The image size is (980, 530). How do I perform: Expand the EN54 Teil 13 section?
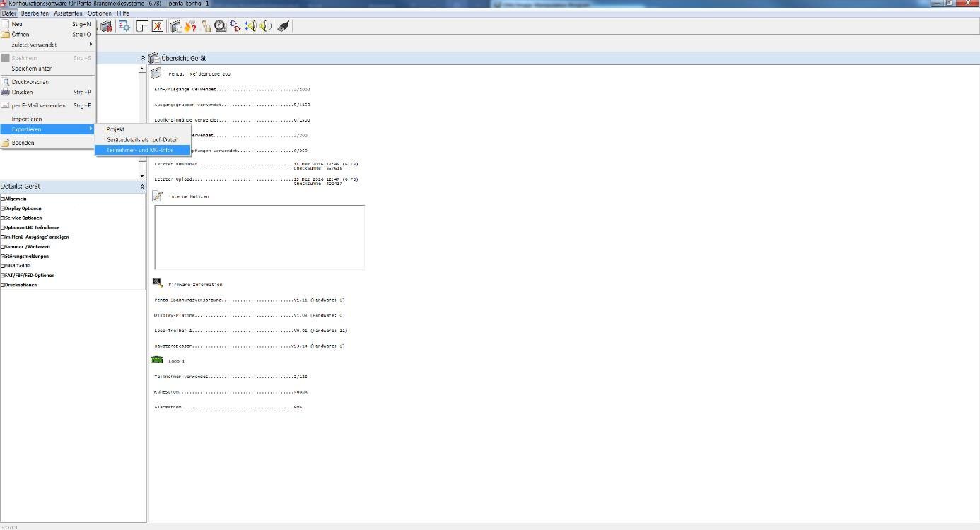(x=3, y=266)
